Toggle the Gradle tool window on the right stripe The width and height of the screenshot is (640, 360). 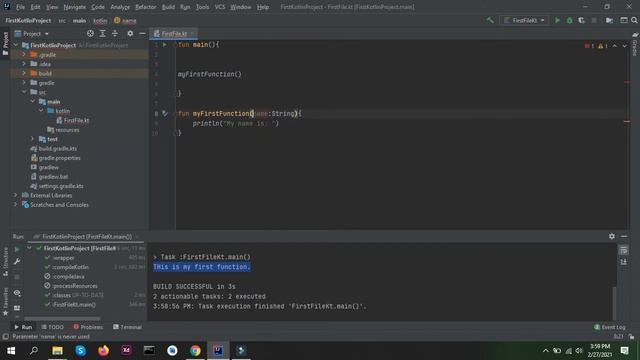(635, 45)
